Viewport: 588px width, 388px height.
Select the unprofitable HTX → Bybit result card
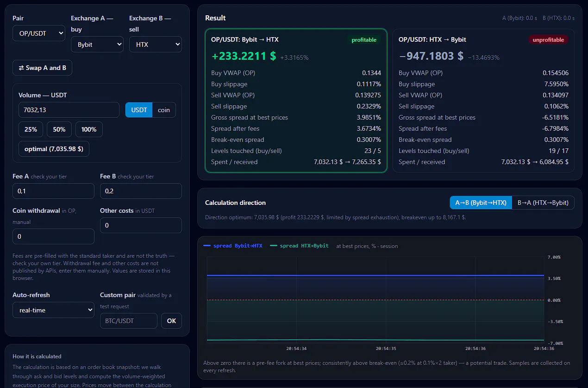point(483,101)
